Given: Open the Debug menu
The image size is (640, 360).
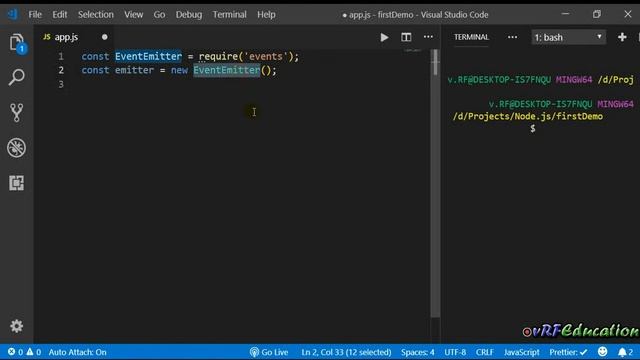Looking at the screenshot, I should coord(189,15).
